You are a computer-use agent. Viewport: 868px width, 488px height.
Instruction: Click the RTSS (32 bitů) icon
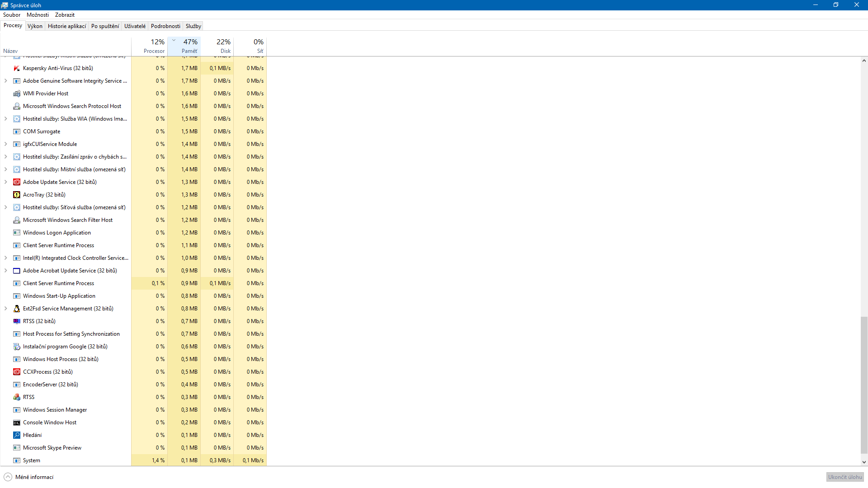[17, 321]
